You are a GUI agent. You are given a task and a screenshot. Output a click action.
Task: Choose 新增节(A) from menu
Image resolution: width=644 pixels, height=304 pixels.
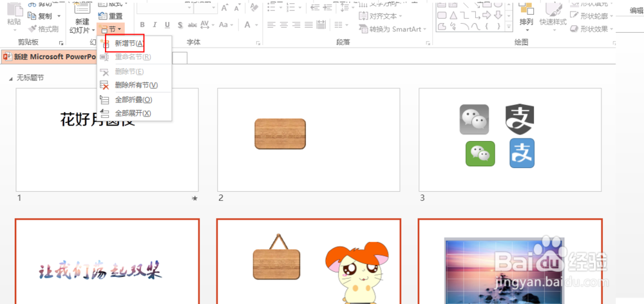click(x=135, y=44)
